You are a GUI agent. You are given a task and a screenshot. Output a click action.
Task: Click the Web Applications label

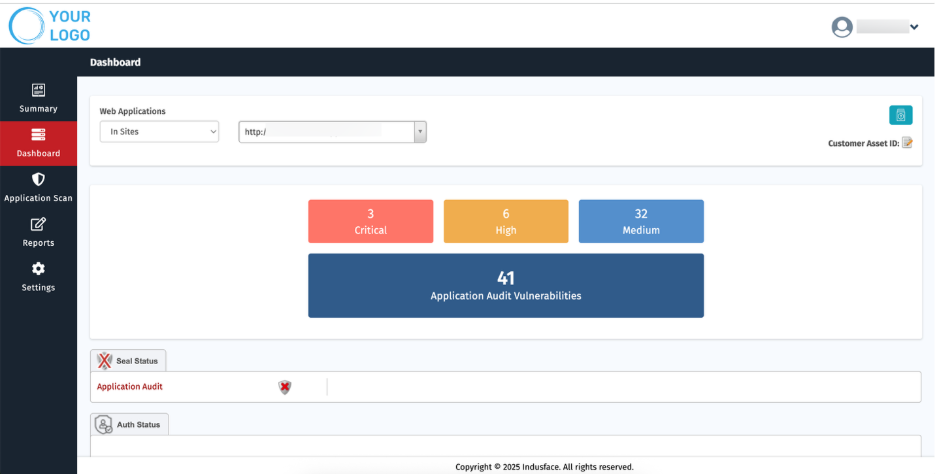(133, 111)
